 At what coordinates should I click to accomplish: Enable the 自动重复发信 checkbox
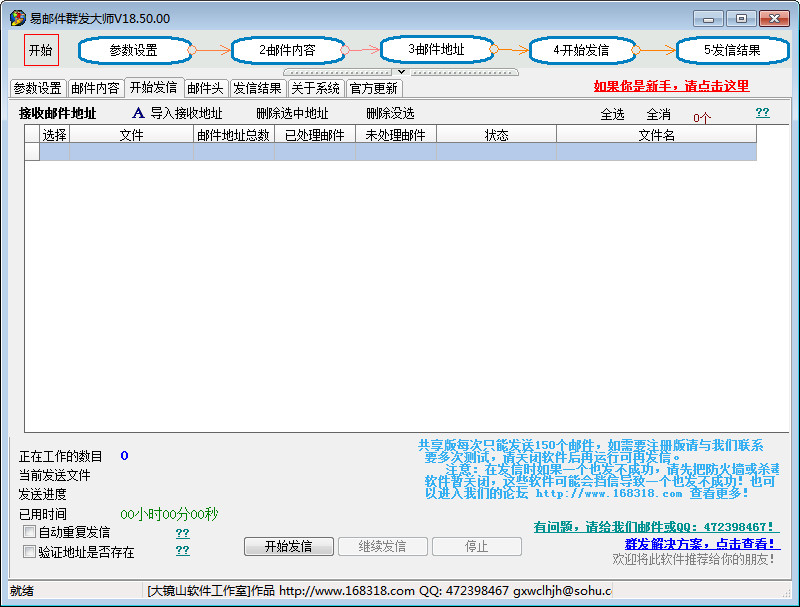coord(29,532)
